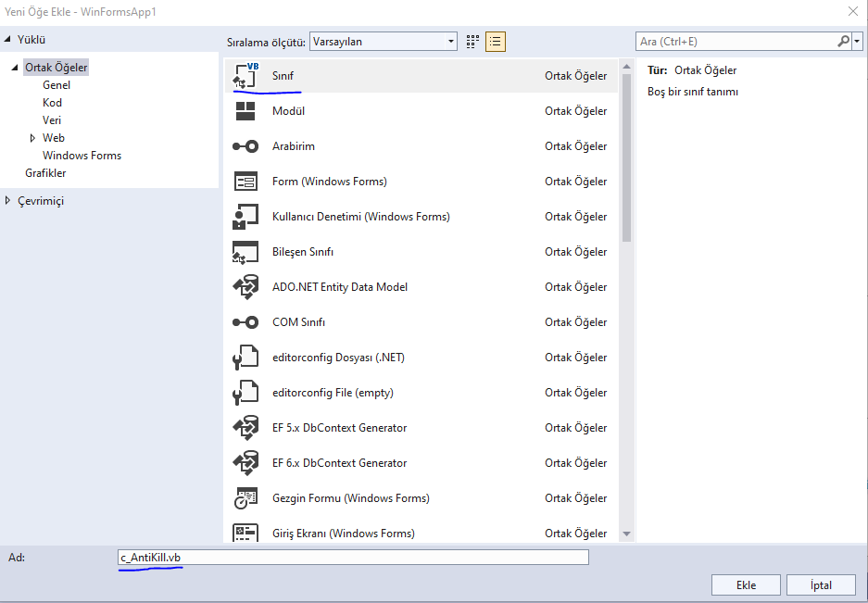The height and width of the screenshot is (603, 868).
Task: Click Giriş Ekranı (Windows Forms) text
Action: coord(343,534)
